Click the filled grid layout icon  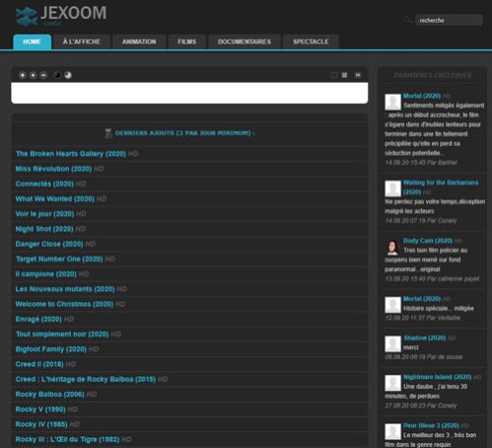(344, 75)
